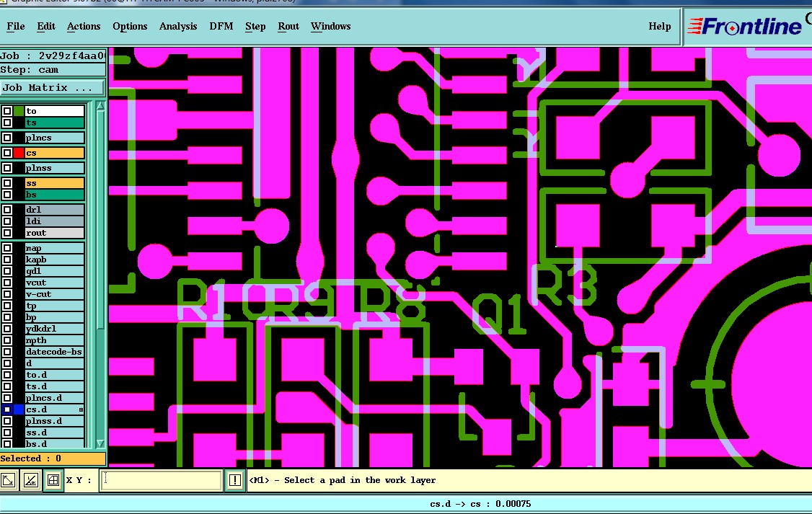Toggle the checkbox for layer cs.d
Screen dimensions: 812x514
6,409
